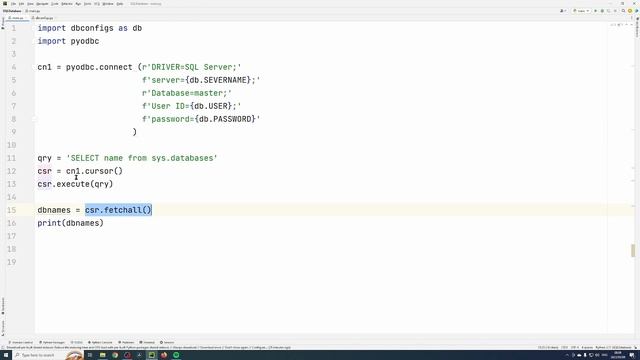Open the Edit menu
This screenshot has width=640, height=360.
21,4
